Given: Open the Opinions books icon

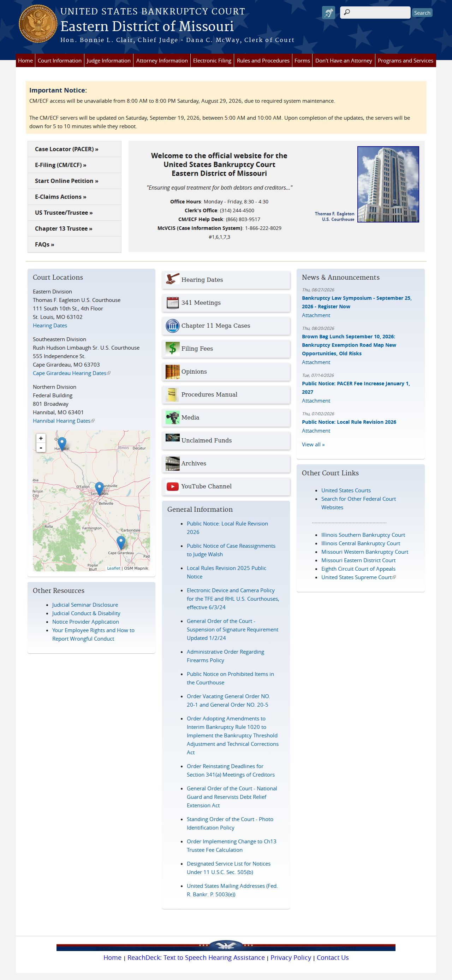Looking at the screenshot, I should tap(172, 372).
